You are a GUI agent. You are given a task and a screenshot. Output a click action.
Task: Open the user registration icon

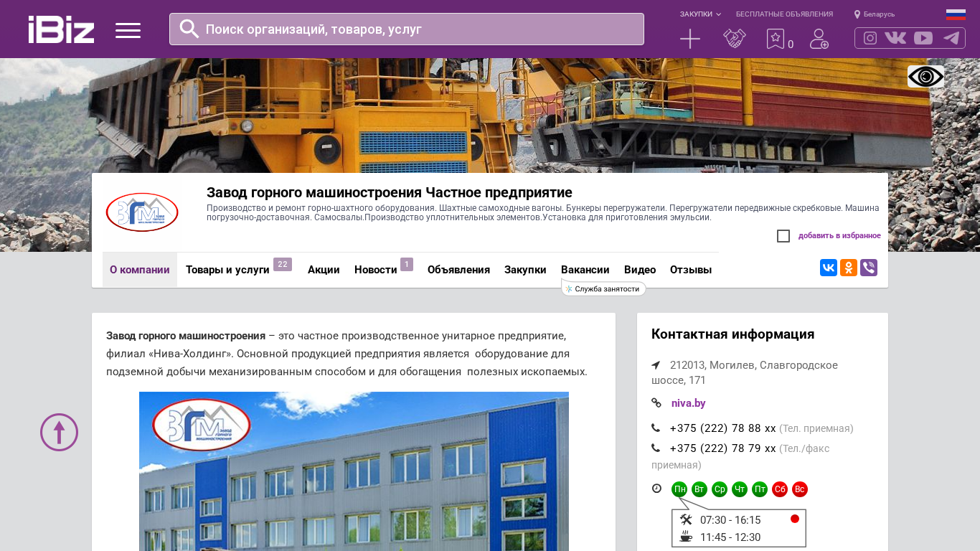coord(819,39)
